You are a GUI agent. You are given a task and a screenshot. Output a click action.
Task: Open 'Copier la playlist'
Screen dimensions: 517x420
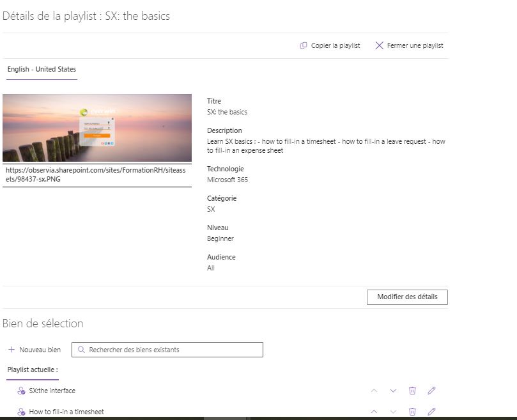tap(335, 45)
